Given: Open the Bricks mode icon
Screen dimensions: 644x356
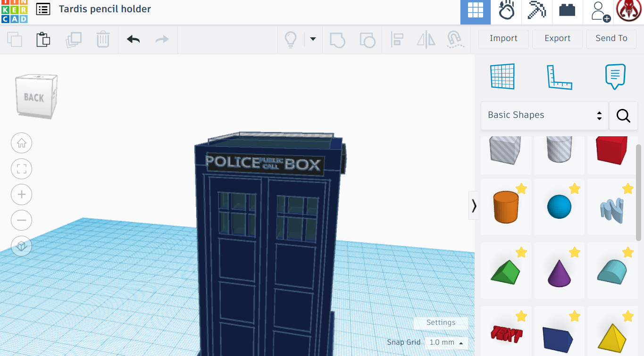Looking at the screenshot, I should [567, 10].
